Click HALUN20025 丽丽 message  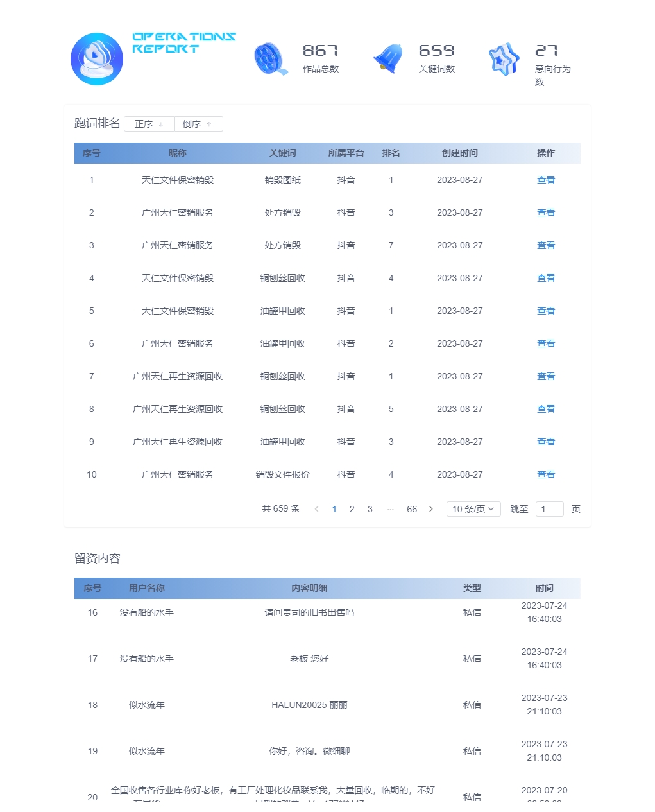(309, 705)
